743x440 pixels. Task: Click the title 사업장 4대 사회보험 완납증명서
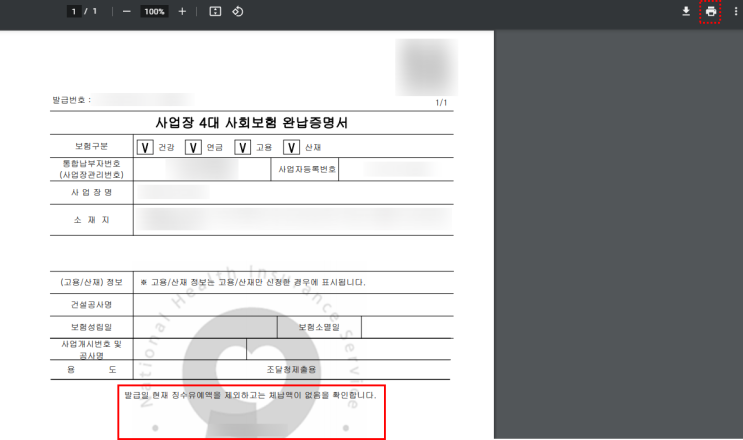252,123
